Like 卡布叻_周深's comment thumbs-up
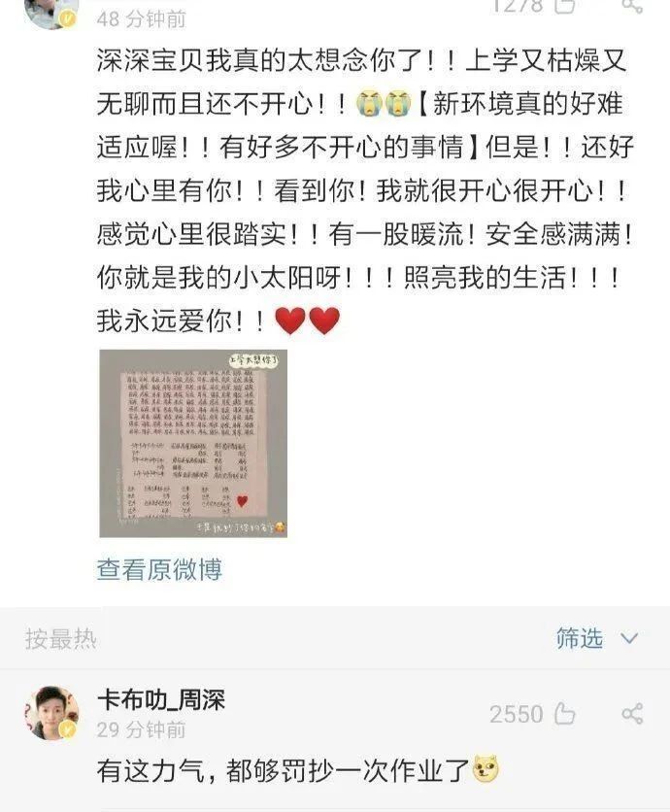Image resolution: width=670 pixels, height=812 pixels. pos(565,714)
